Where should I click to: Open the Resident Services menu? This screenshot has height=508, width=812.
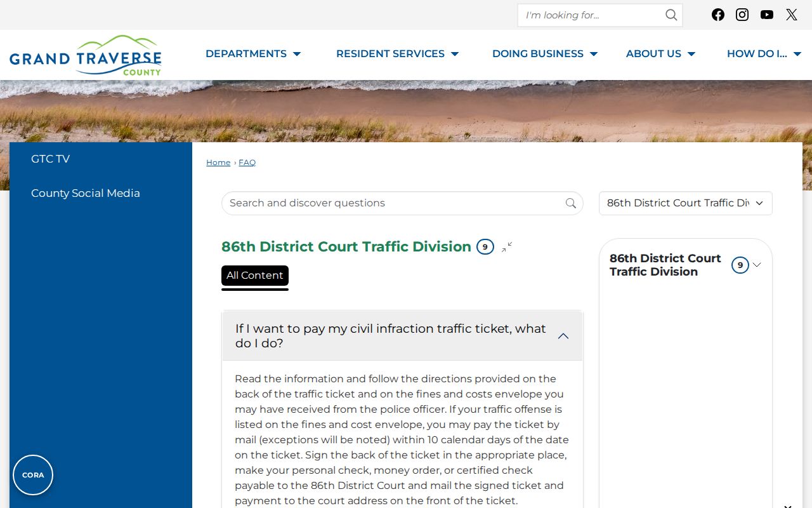coord(397,54)
